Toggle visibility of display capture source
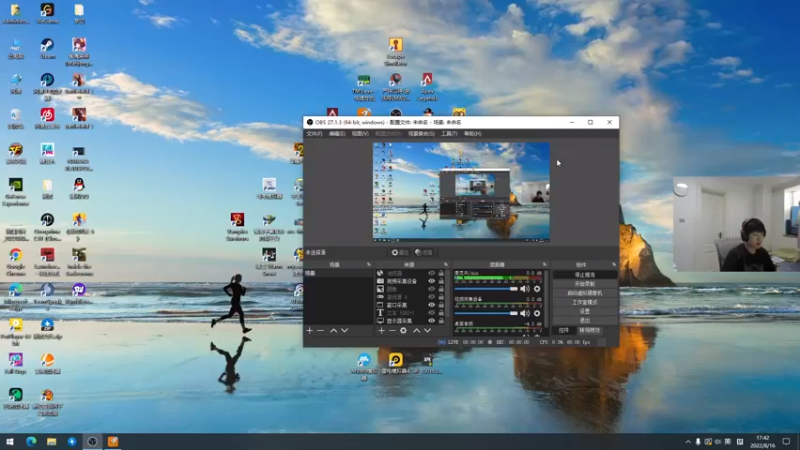Viewport: 800px width, 450px height. click(x=432, y=320)
